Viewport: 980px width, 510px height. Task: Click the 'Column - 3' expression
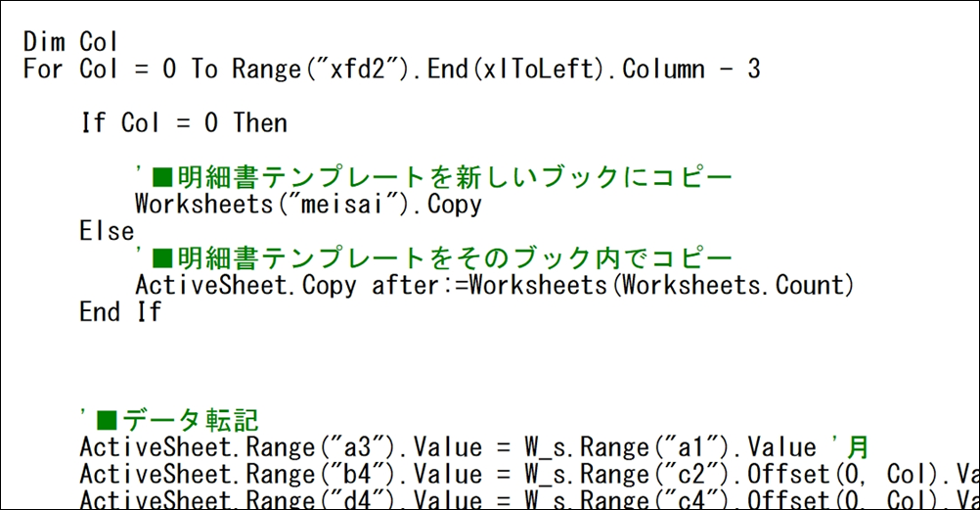coord(691,69)
